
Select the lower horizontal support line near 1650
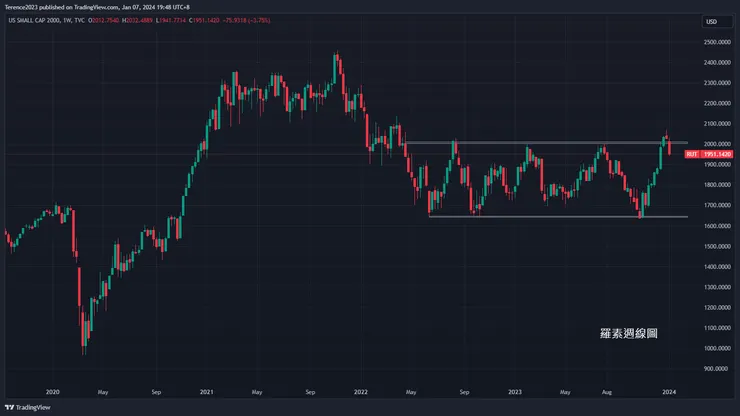(x=558, y=217)
